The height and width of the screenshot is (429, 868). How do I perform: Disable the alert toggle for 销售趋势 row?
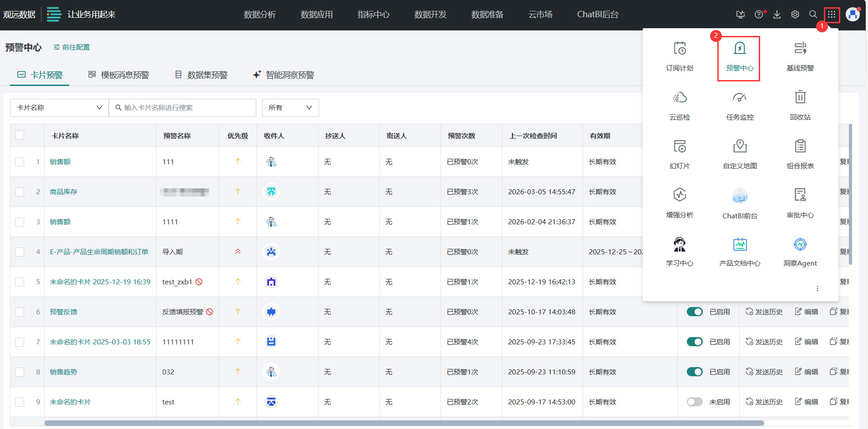(x=695, y=372)
